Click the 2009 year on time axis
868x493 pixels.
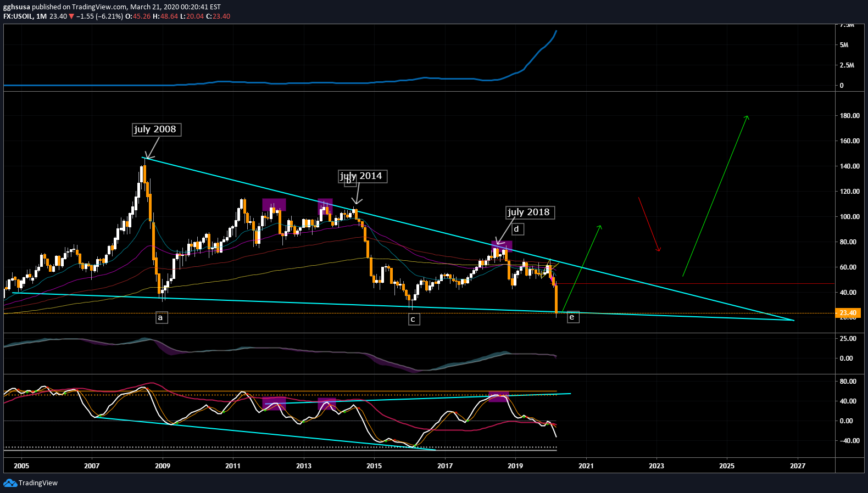tap(163, 466)
